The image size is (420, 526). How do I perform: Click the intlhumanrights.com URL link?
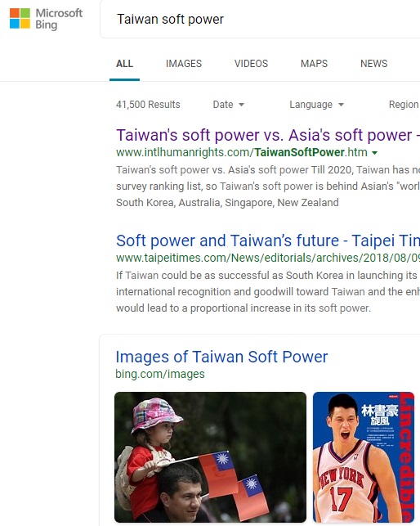pos(242,152)
